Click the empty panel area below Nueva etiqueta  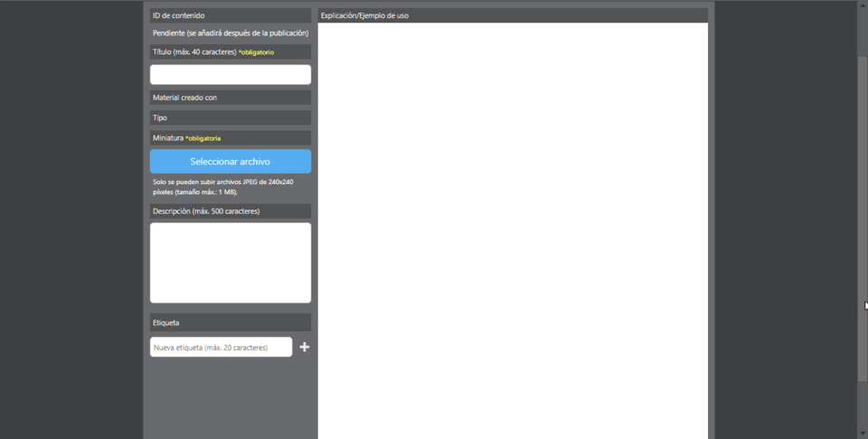point(231,398)
